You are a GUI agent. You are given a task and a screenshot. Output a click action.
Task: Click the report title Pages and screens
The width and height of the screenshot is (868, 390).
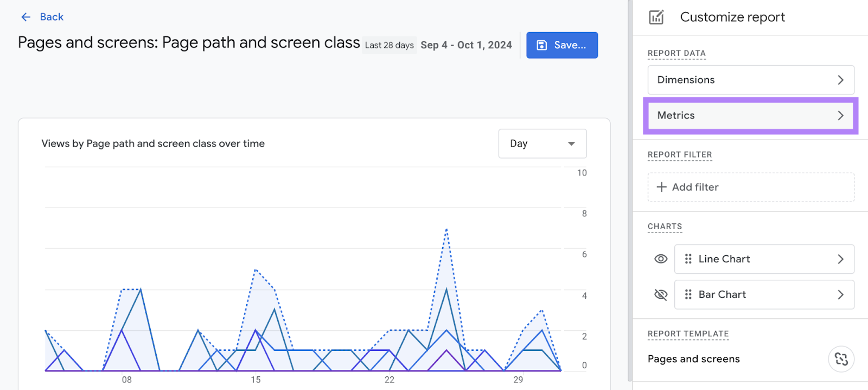(189, 42)
